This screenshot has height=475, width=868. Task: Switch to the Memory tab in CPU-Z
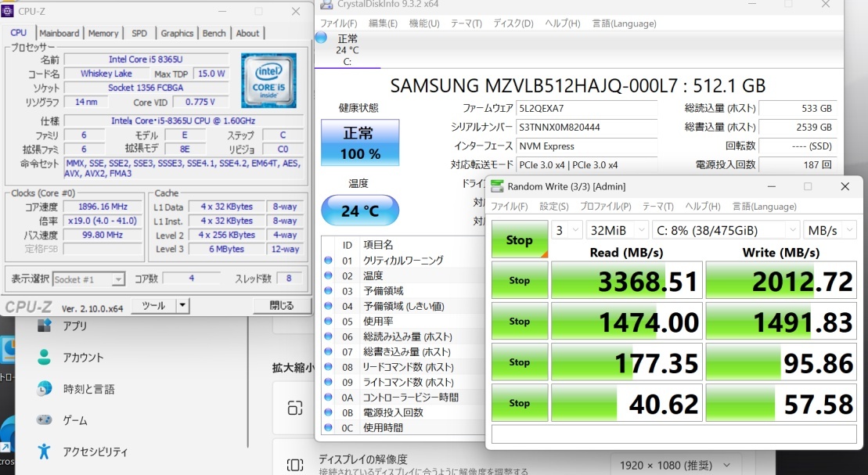(103, 33)
